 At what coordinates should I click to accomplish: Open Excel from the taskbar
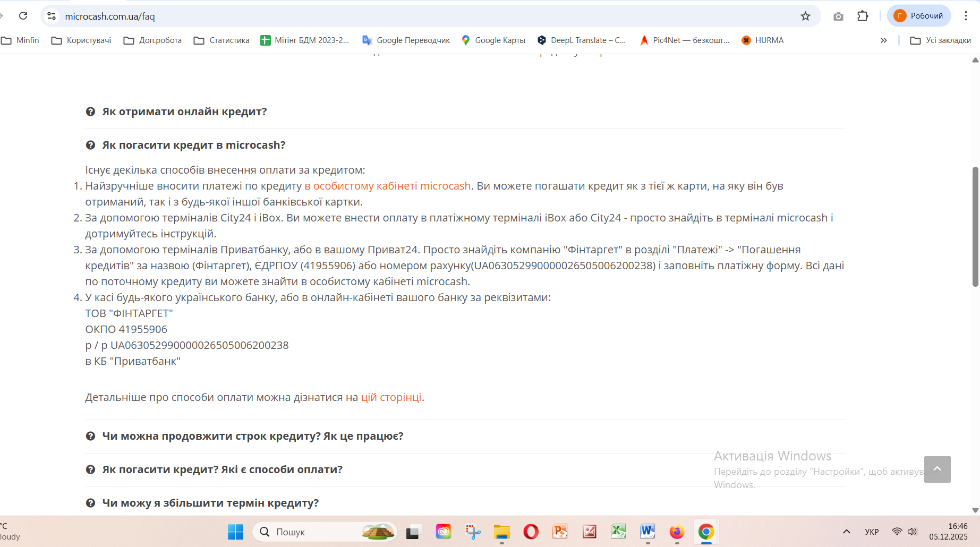618,532
